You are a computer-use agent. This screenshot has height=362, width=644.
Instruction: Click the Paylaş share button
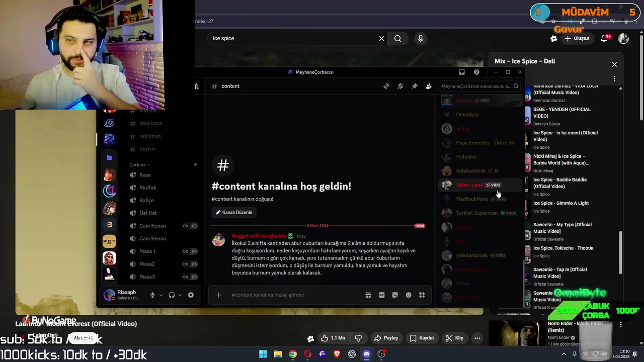point(386,338)
